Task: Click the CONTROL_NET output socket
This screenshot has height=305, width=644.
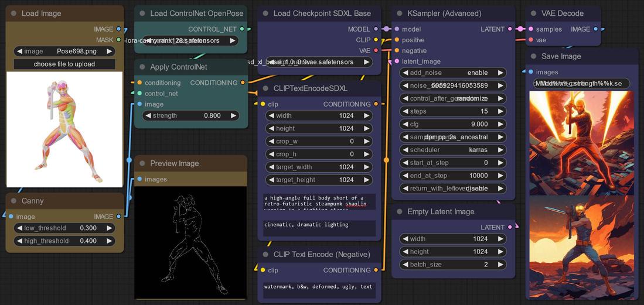Action: pos(242,29)
